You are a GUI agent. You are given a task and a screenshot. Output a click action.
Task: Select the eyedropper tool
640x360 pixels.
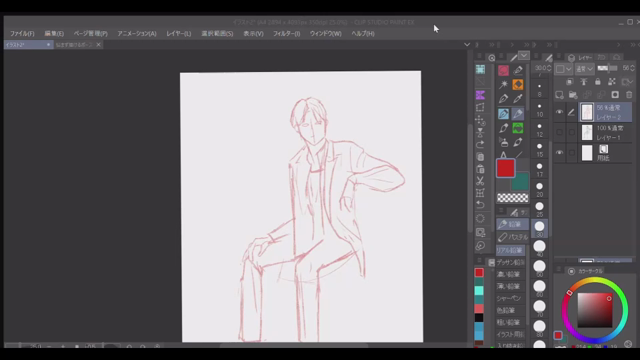tap(518, 99)
